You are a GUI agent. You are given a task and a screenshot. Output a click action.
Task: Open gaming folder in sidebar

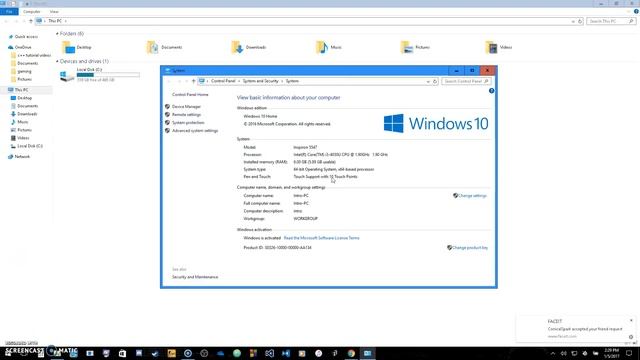click(24, 71)
